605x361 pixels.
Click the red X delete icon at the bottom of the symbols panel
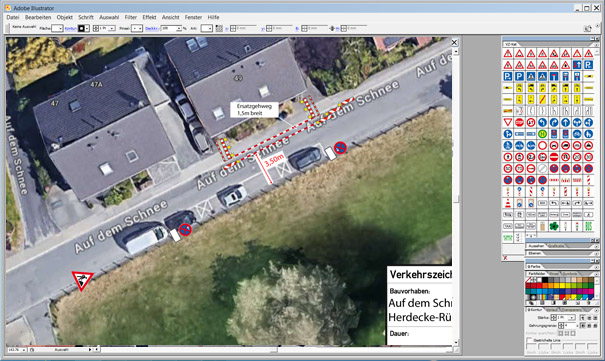tap(505, 258)
